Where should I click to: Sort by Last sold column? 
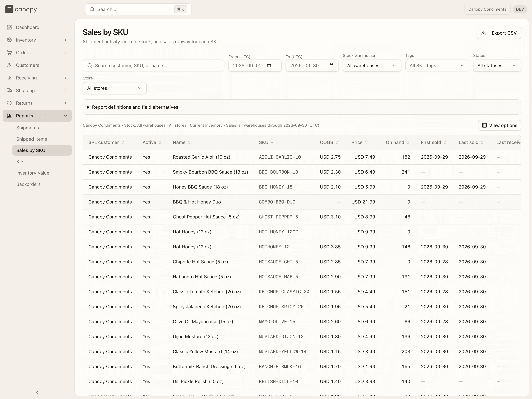pyautogui.click(x=471, y=142)
